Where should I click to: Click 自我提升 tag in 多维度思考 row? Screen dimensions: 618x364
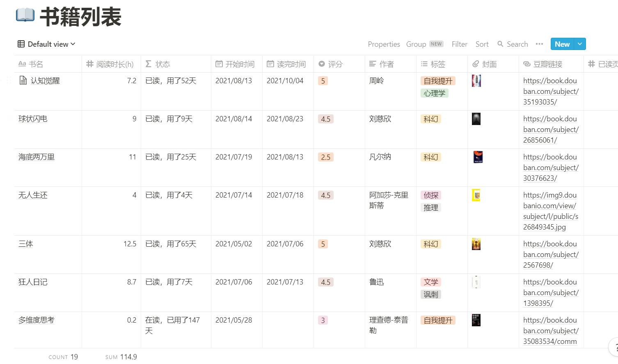(x=438, y=321)
